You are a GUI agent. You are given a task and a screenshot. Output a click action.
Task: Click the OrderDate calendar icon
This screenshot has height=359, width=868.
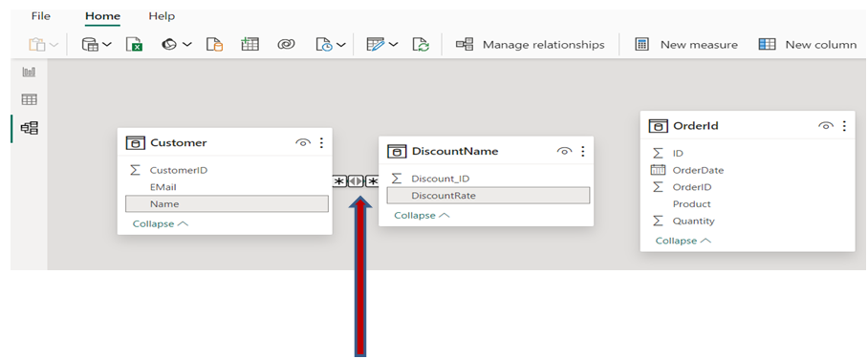point(658,170)
